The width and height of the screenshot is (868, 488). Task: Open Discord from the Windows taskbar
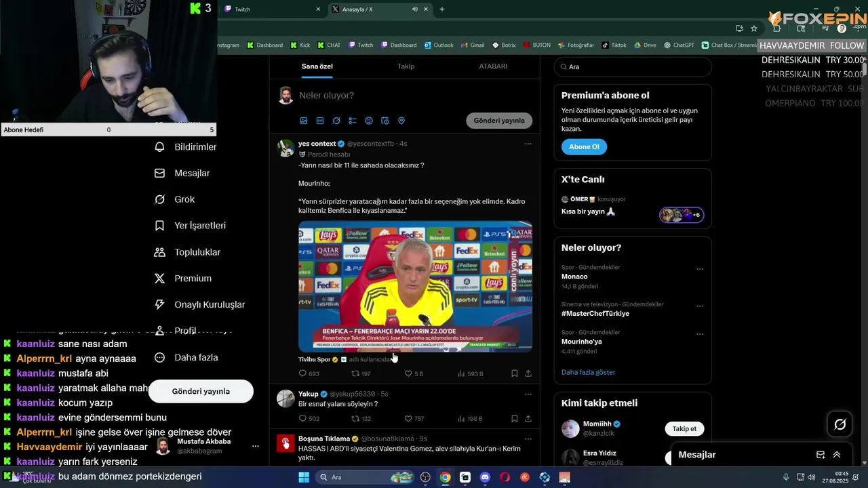[484, 477]
